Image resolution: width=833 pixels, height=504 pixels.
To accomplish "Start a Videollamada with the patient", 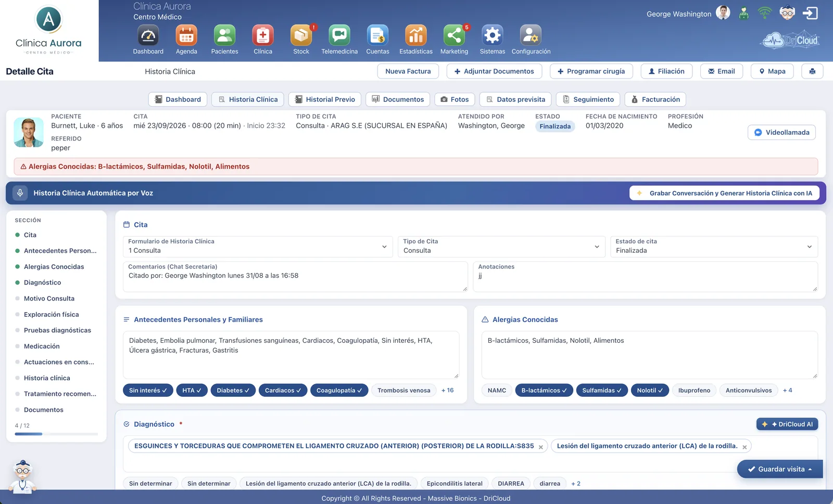I will click(781, 133).
